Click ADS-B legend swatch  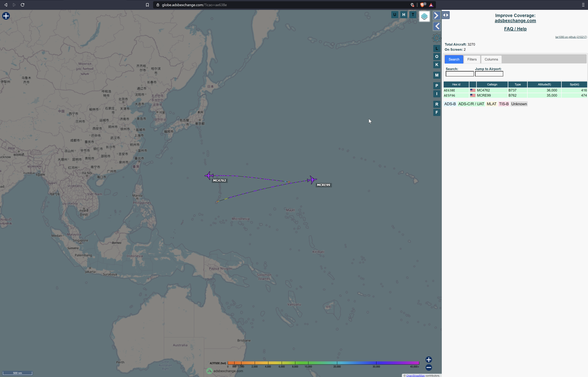[x=450, y=104]
